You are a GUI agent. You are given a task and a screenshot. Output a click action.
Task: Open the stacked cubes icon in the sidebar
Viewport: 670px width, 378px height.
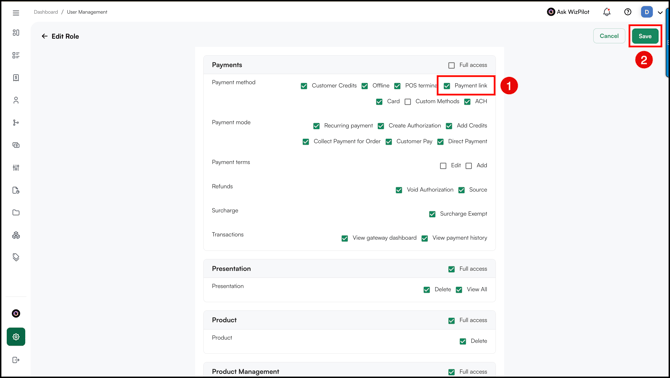16,235
